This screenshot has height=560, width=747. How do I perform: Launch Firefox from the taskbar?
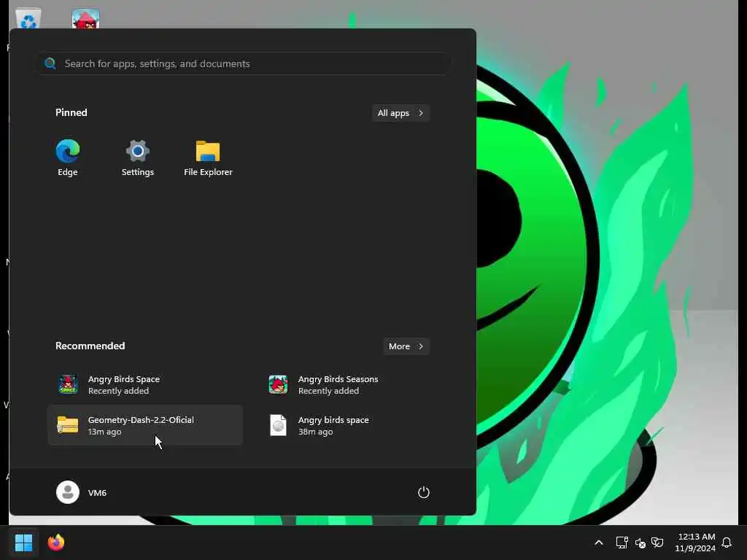coord(55,542)
